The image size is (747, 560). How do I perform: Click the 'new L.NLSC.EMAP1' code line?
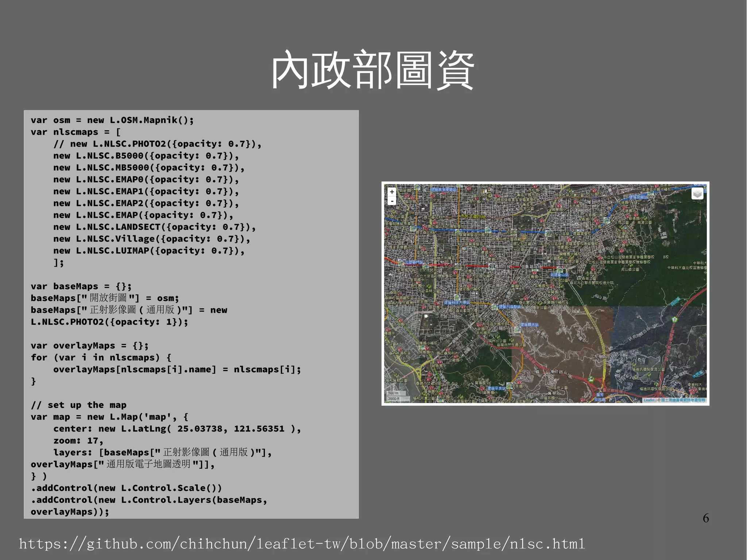146,192
